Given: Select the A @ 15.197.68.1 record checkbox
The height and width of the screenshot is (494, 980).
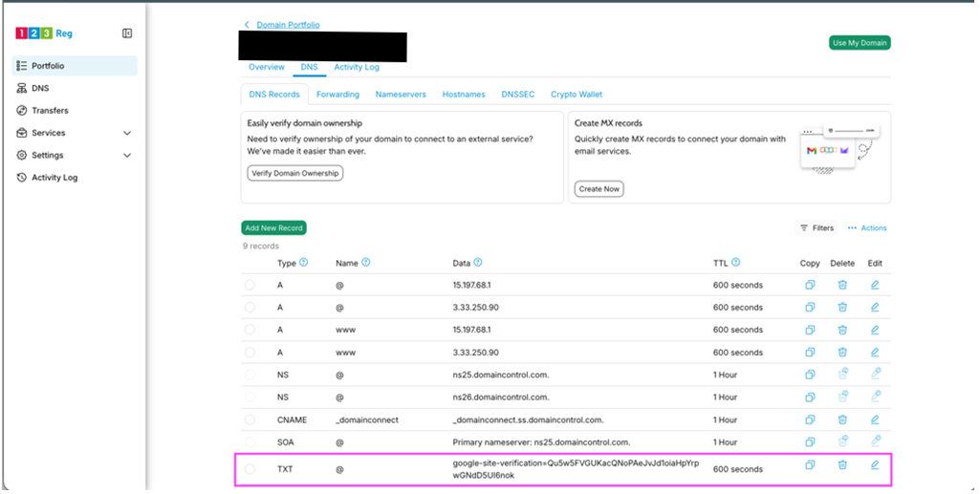Looking at the screenshot, I should click(x=250, y=285).
